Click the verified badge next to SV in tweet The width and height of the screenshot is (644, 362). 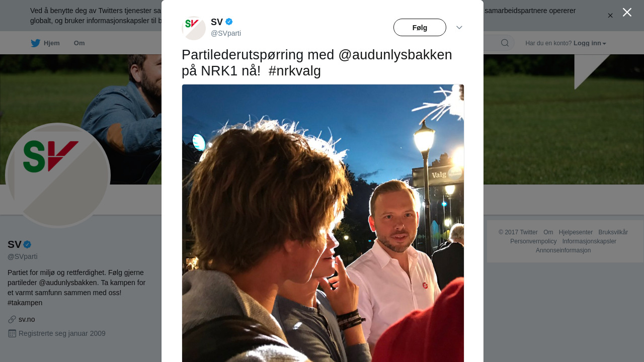(229, 22)
